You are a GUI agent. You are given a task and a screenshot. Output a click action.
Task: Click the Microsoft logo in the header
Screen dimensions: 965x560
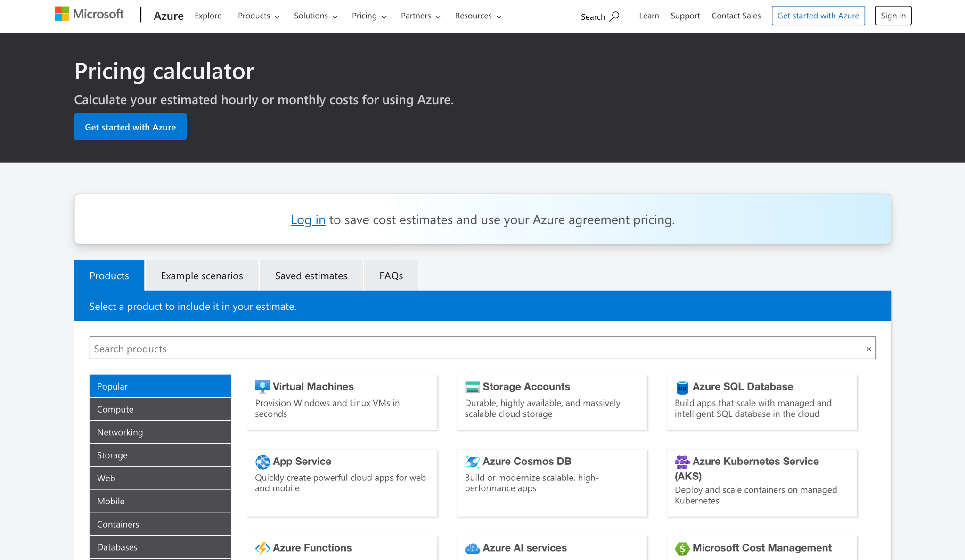click(x=89, y=14)
